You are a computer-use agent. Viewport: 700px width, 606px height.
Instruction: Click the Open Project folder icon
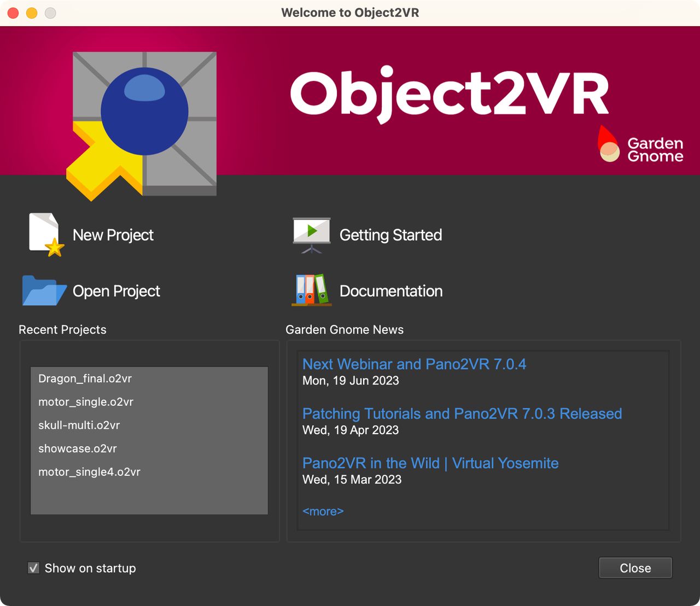click(x=44, y=290)
